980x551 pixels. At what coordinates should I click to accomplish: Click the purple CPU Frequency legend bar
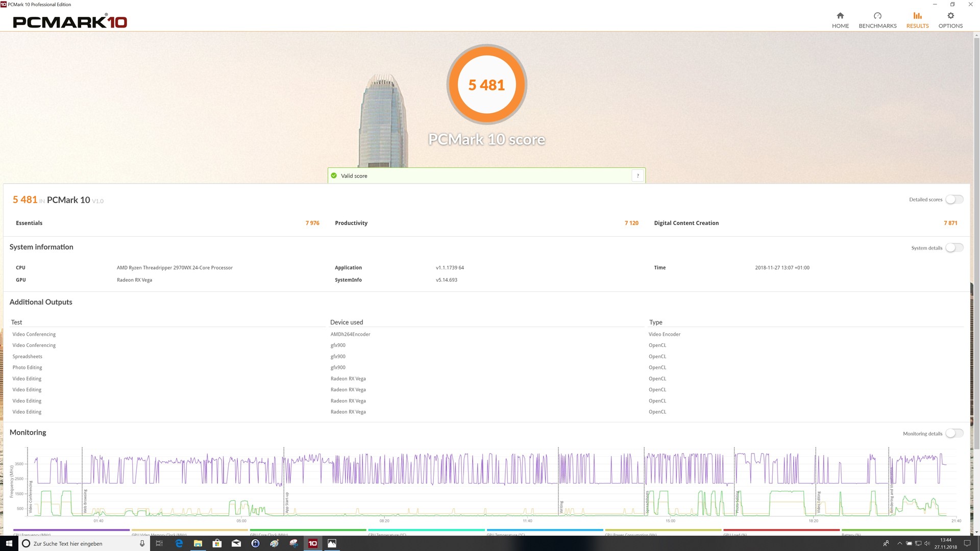click(71, 530)
